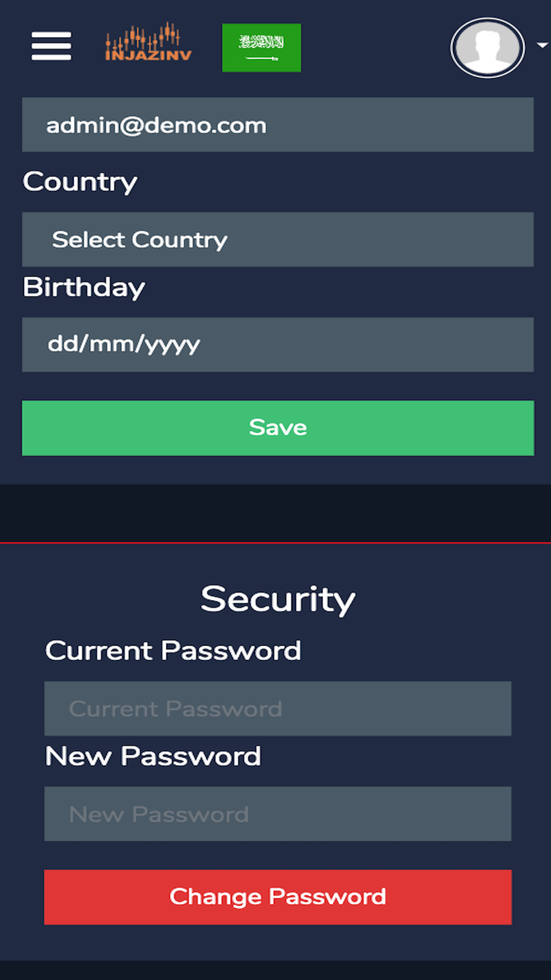This screenshot has width=551, height=980.
Task: Open the user profile avatar
Action: pyautogui.click(x=488, y=48)
